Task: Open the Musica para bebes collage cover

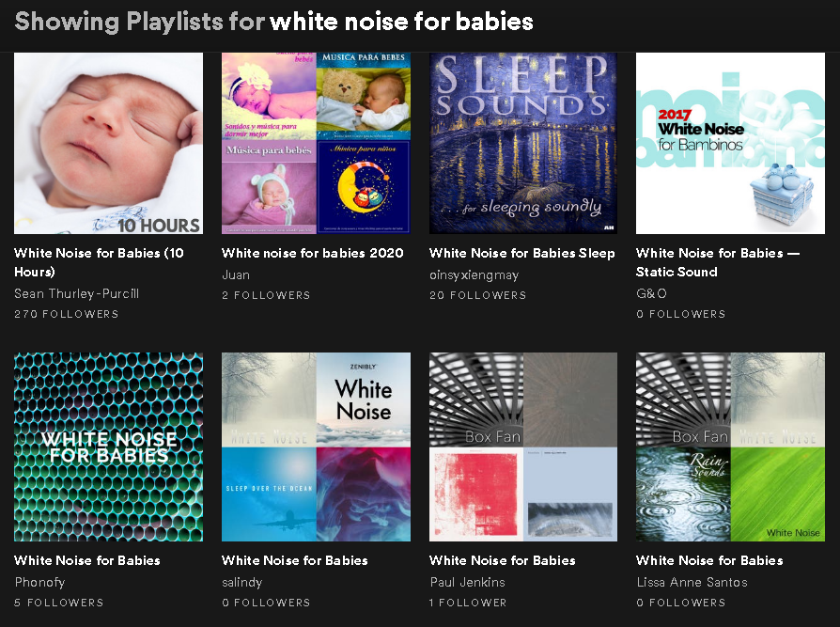Action: [316, 143]
